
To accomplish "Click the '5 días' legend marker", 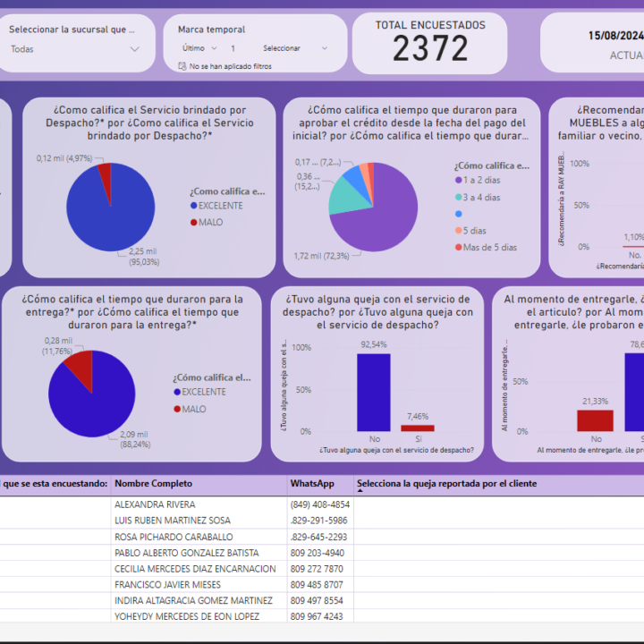I will pos(458,230).
